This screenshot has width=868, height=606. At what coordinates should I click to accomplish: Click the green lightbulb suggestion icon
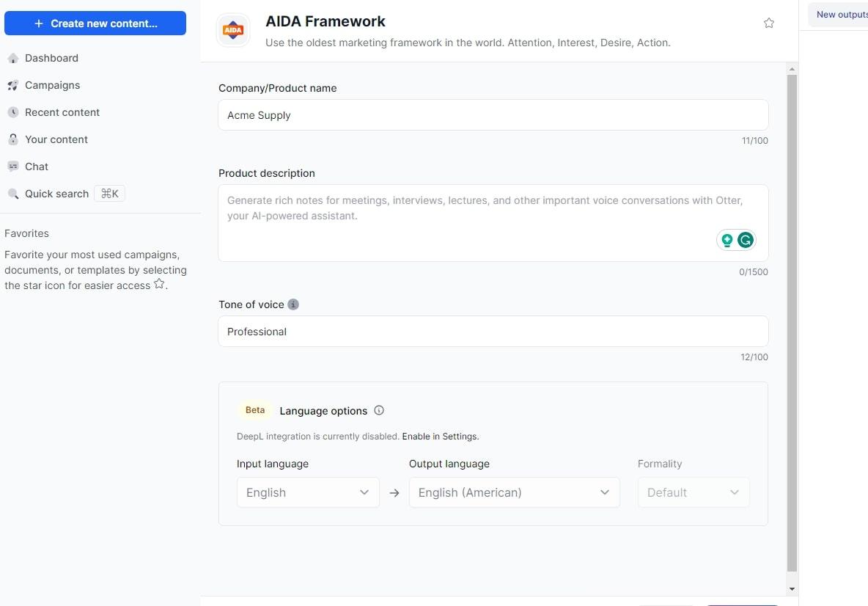(727, 240)
